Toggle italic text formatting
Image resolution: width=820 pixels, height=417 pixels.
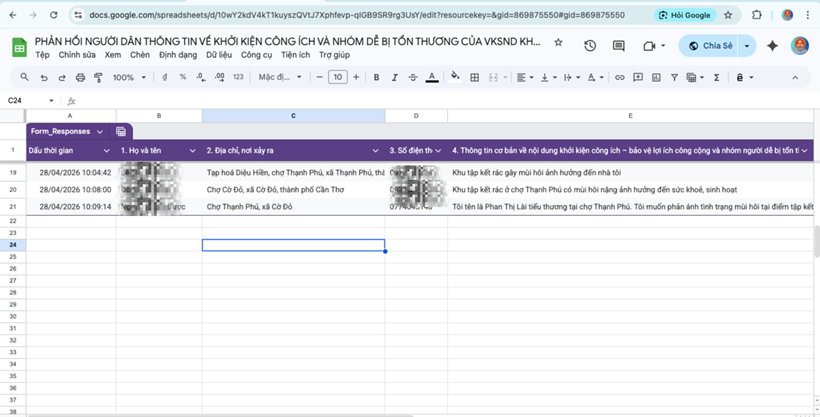click(x=395, y=77)
